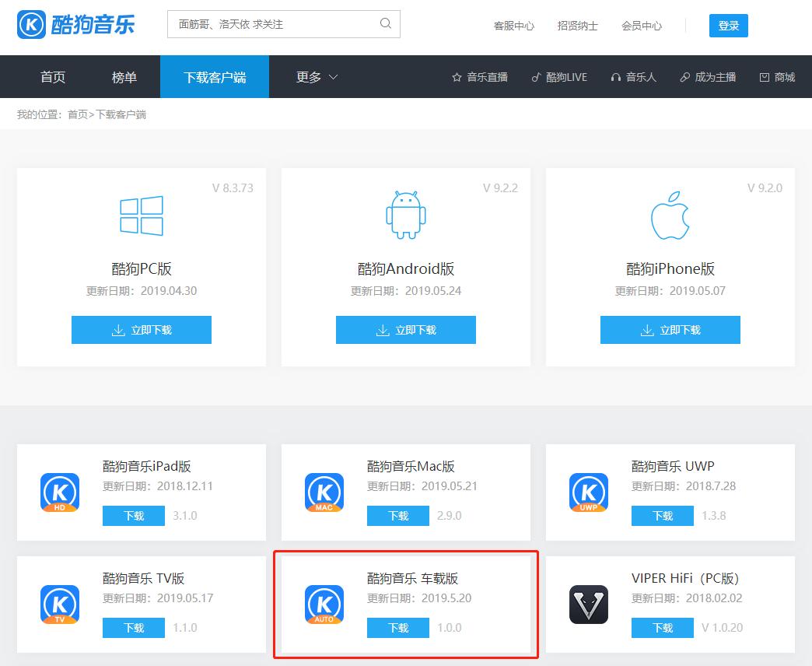Click the Windows logo icon on 酷狗PC版 card
The width and height of the screenshot is (812, 666).
tap(141, 216)
